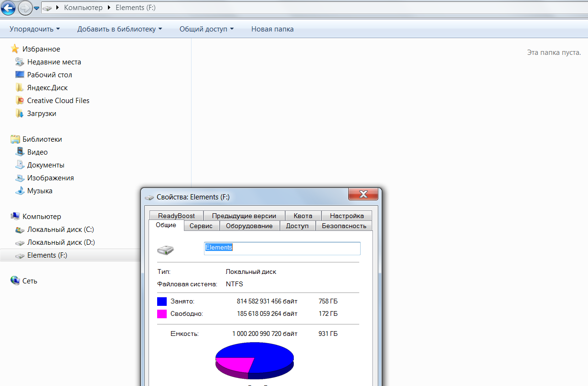Image resolution: width=588 pixels, height=386 pixels.
Task: Switch to the Настройка tab
Action: pyautogui.click(x=347, y=216)
